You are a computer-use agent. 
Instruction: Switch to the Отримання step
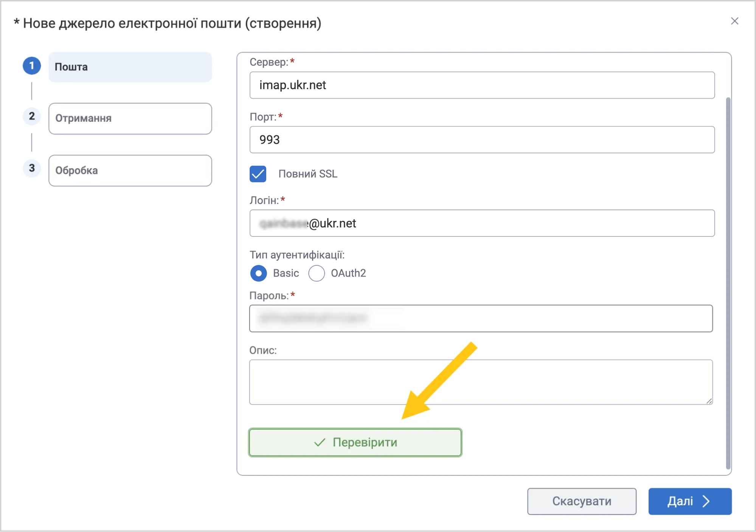[x=130, y=119]
